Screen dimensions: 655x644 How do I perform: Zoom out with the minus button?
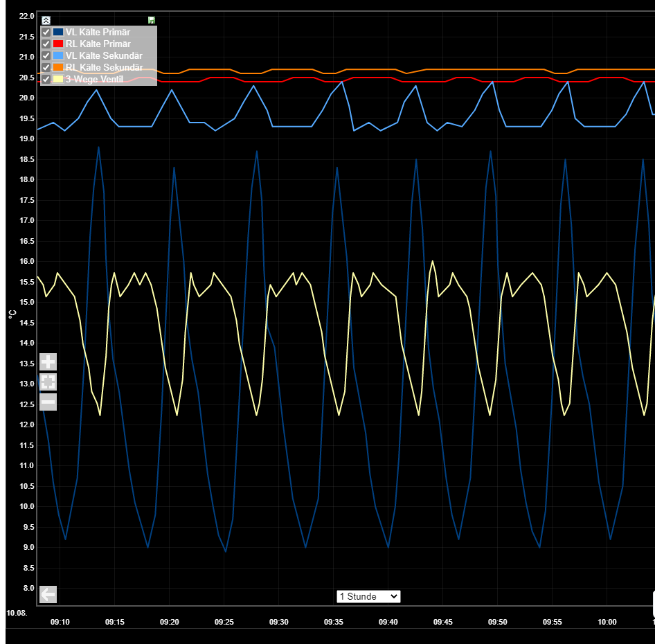48,402
